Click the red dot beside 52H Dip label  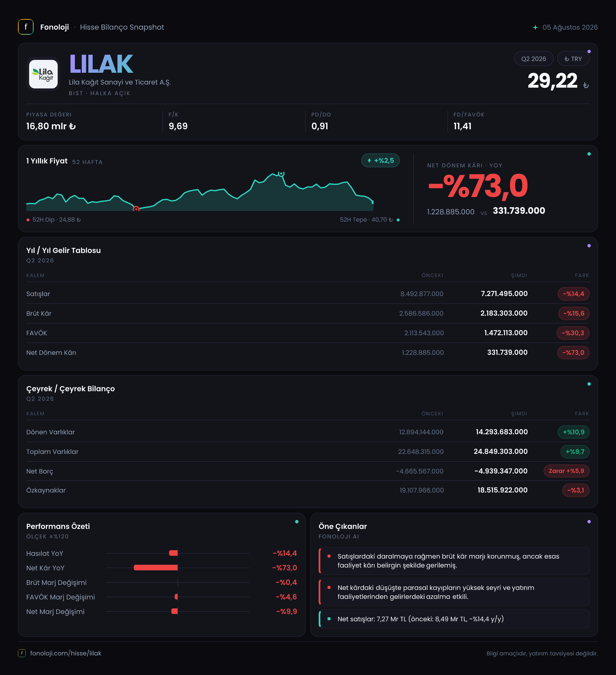28,220
